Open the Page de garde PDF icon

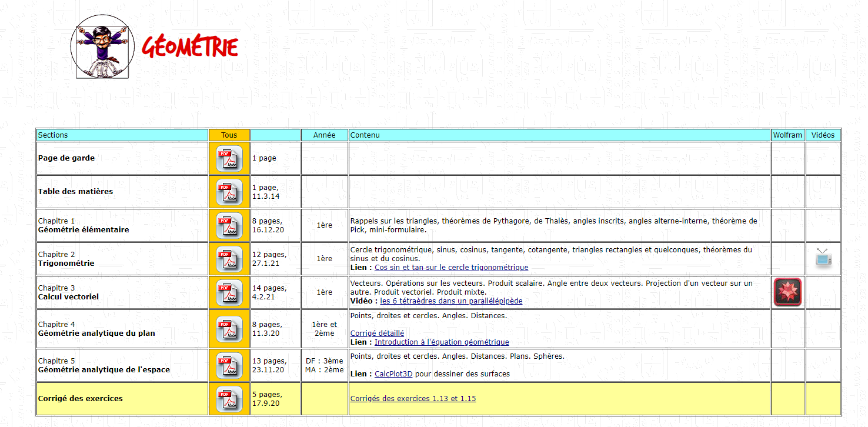tap(229, 158)
